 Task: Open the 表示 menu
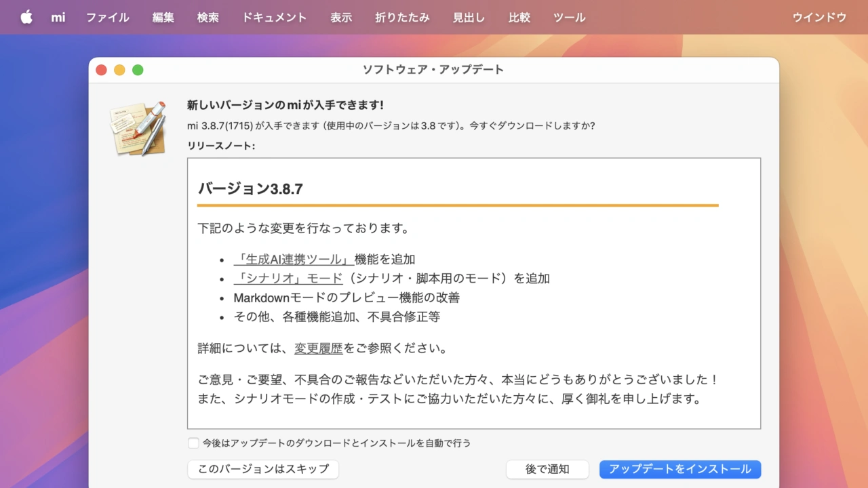(340, 18)
